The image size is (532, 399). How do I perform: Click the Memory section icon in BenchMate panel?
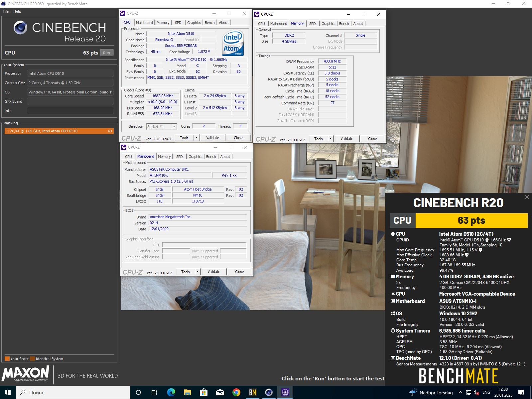[393, 277]
